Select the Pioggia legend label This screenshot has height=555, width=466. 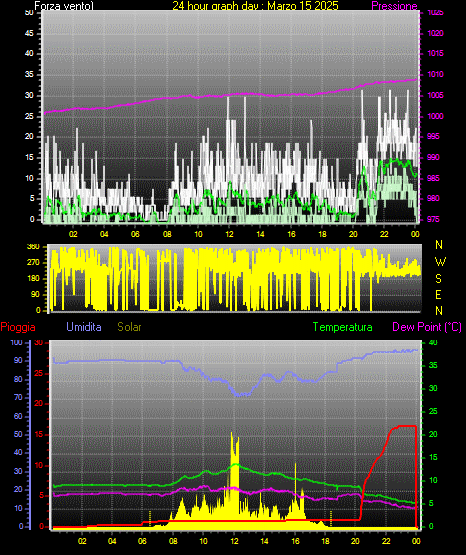(x=18, y=327)
